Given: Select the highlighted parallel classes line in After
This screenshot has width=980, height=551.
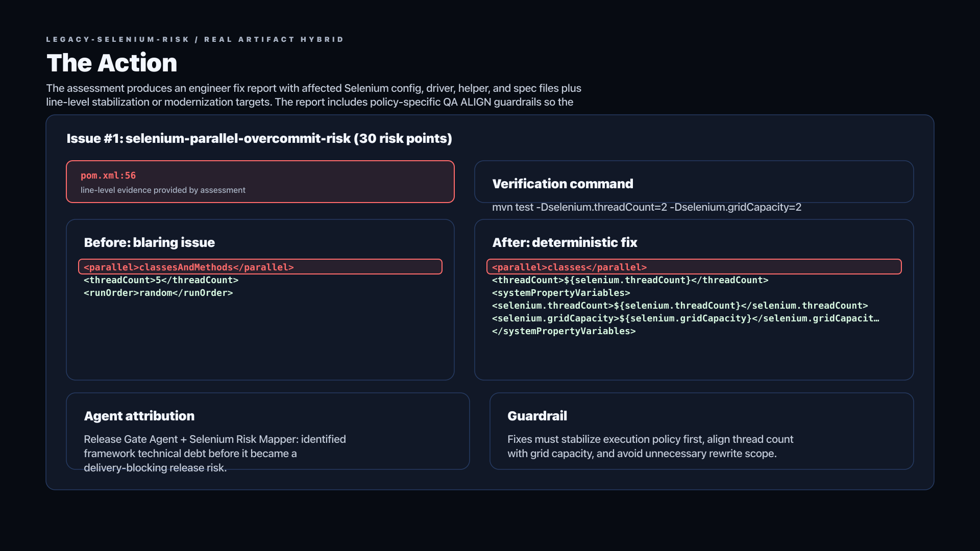Looking at the screenshot, I should coord(694,267).
